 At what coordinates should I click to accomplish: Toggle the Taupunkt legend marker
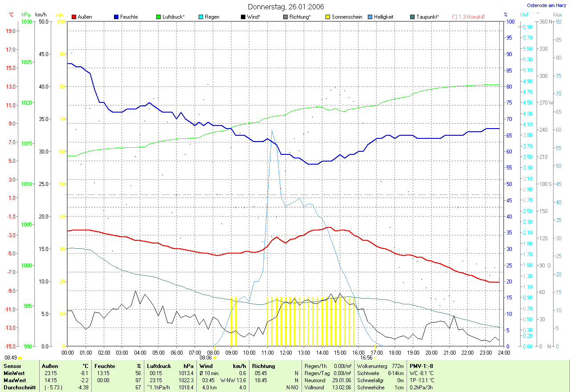pyautogui.click(x=412, y=17)
